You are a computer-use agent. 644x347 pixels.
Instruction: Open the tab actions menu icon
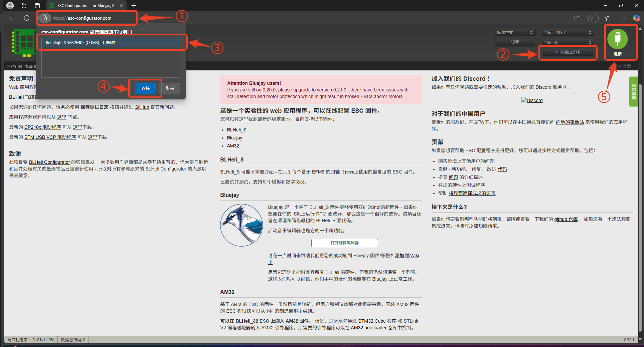tap(37, 6)
